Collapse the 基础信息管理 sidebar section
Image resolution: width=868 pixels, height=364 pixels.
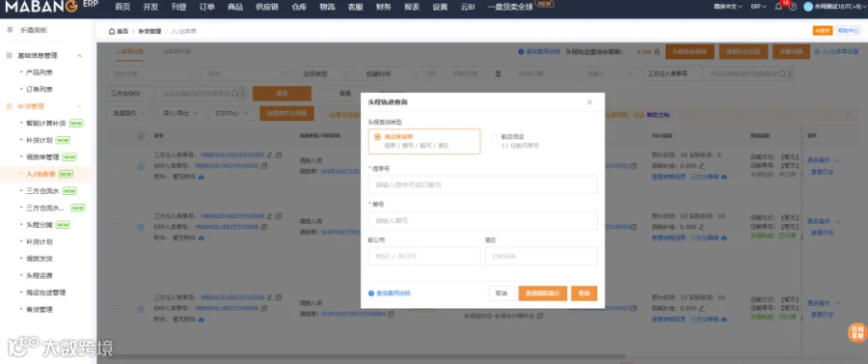pyautogui.click(x=79, y=55)
